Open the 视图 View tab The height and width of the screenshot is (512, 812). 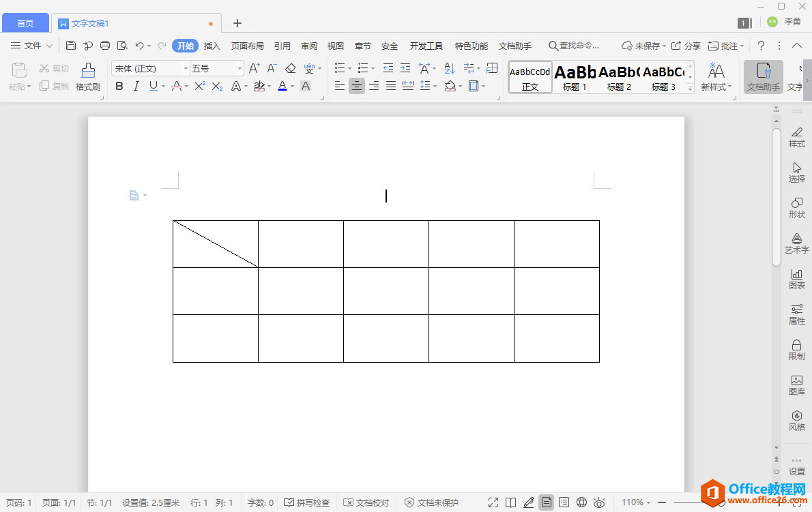(x=336, y=46)
